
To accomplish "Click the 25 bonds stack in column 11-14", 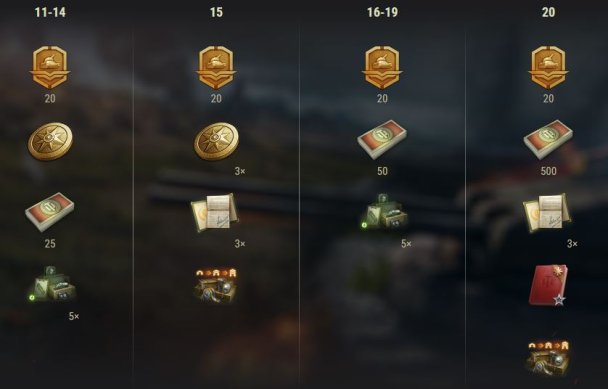I will click(x=50, y=212).
